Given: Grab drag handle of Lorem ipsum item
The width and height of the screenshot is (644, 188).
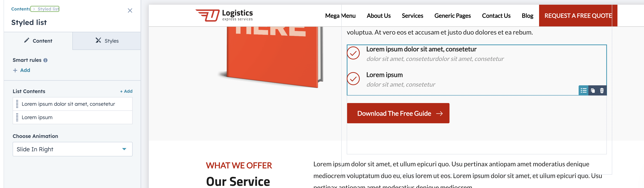Looking at the screenshot, I should click(17, 117).
